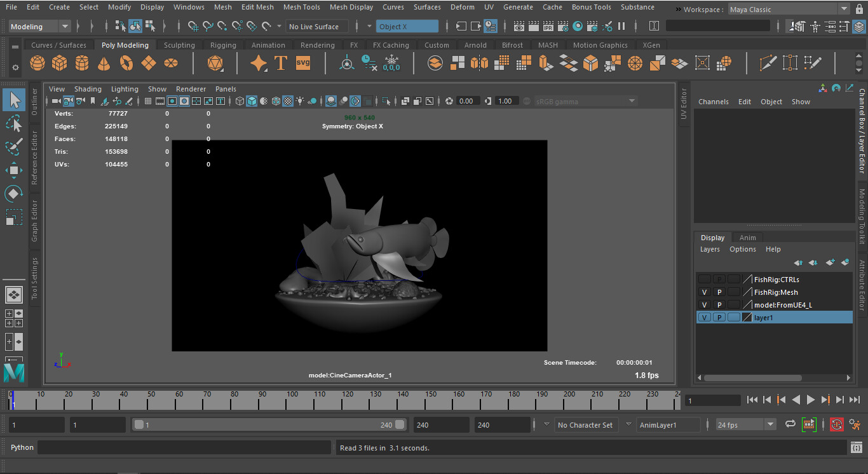Click the current frame input field
The width and height of the screenshot is (868, 474).
(712, 400)
